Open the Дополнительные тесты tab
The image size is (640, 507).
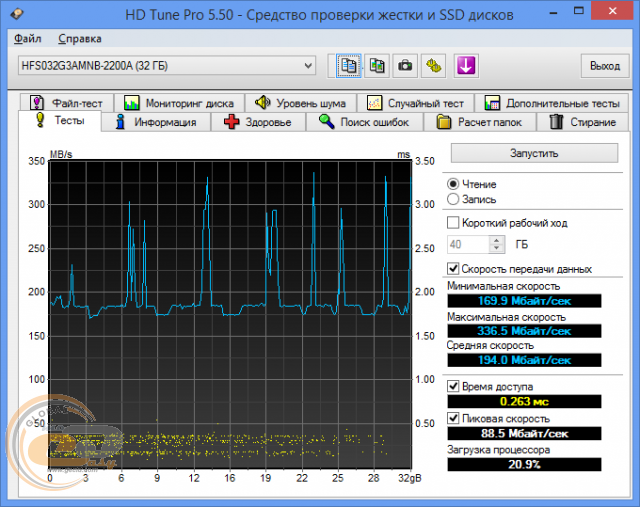coord(552,103)
